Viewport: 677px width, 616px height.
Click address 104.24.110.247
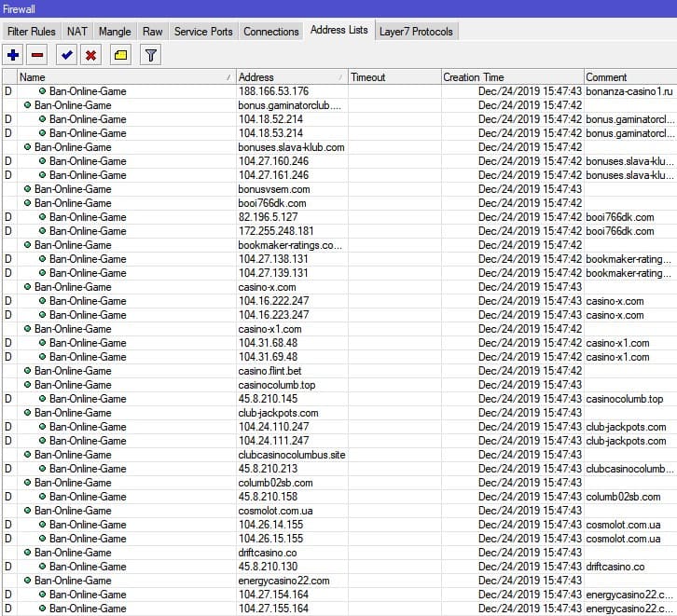click(x=274, y=427)
